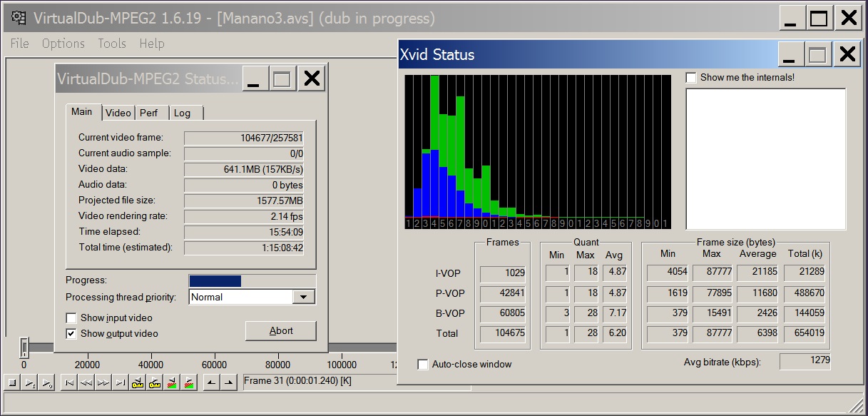The width and height of the screenshot is (868, 416).
Task: Click the 60000 mark on the timeline
Action: point(214,365)
